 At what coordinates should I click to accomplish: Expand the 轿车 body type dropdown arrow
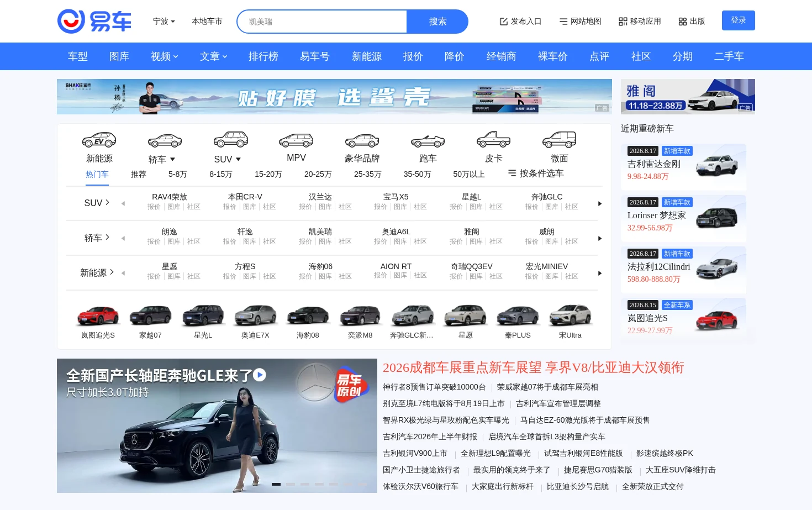click(173, 159)
